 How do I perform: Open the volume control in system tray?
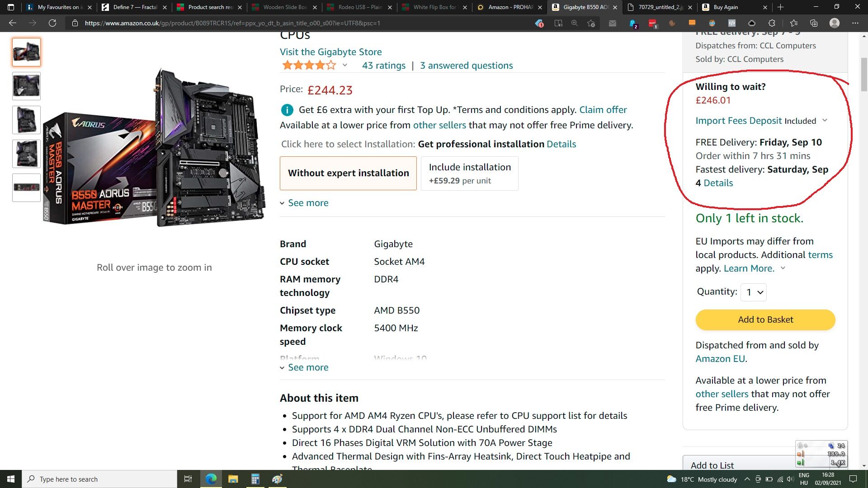point(790,479)
